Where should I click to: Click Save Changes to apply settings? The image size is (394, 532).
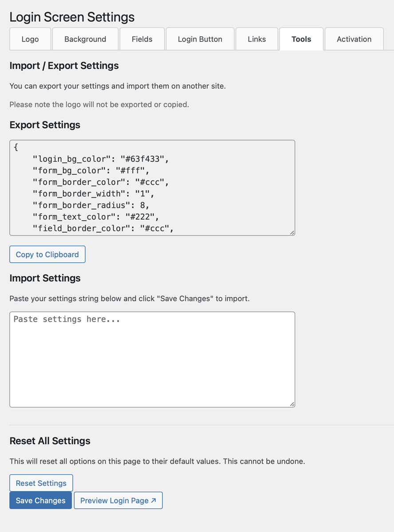pyautogui.click(x=40, y=500)
